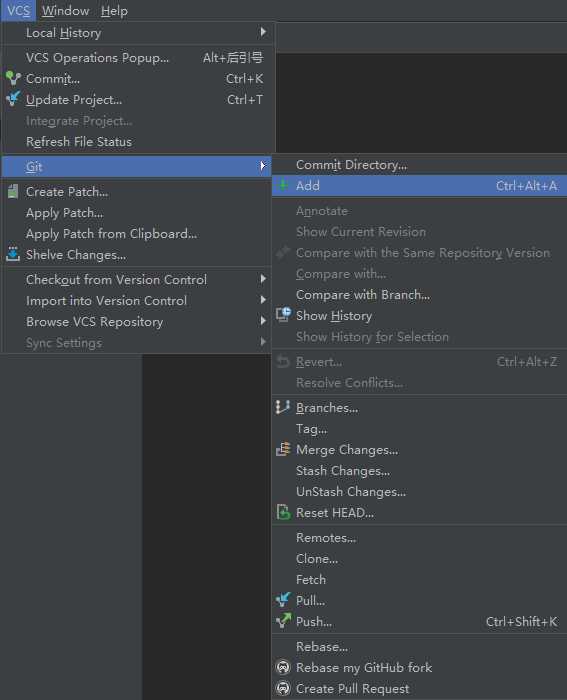Click the Branches fork icon
The width and height of the screenshot is (567, 700).
(283, 407)
